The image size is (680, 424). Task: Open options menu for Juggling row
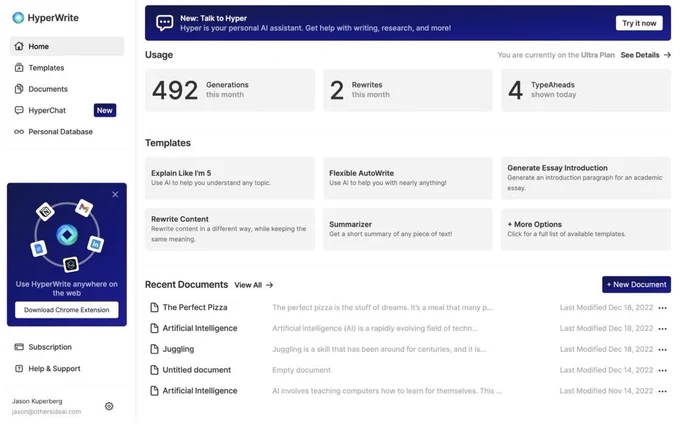[662, 349]
